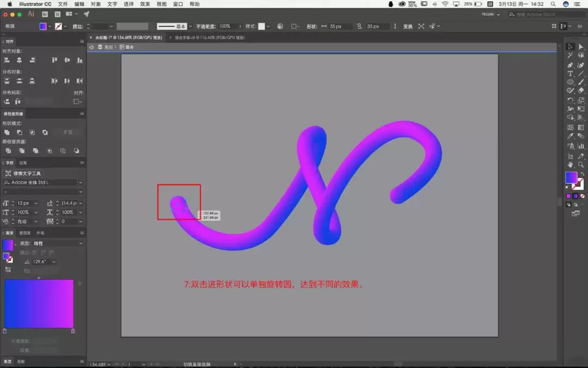The width and height of the screenshot is (588, 368).
Task: Click Change Screen Mode icon
Action: pyautogui.click(x=575, y=214)
